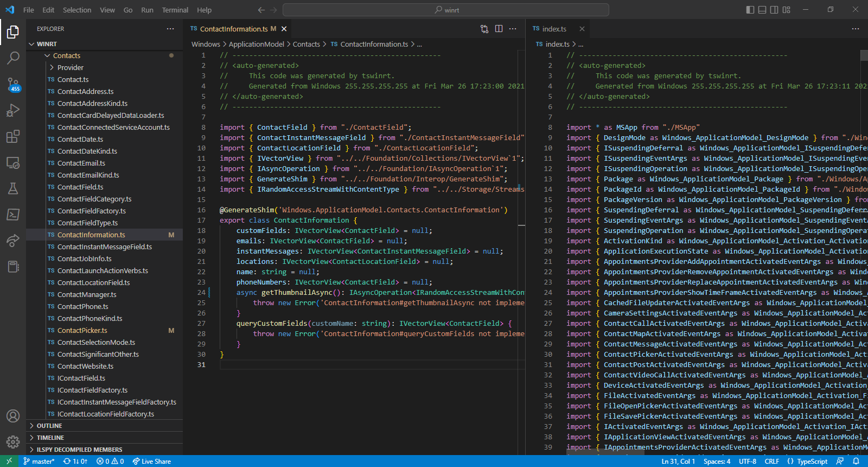
Task: Start Live Share from status bar
Action: click(x=151, y=461)
